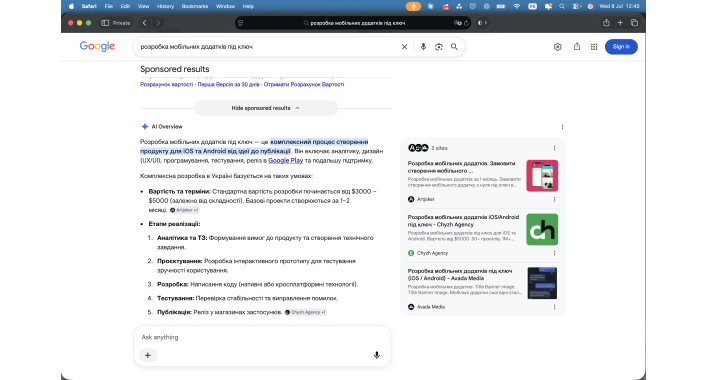The width and height of the screenshot is (708, 380).
Task: Open Avada Media 'під ключ' result title
Action: pyautogui.click(x=460, y=275)
